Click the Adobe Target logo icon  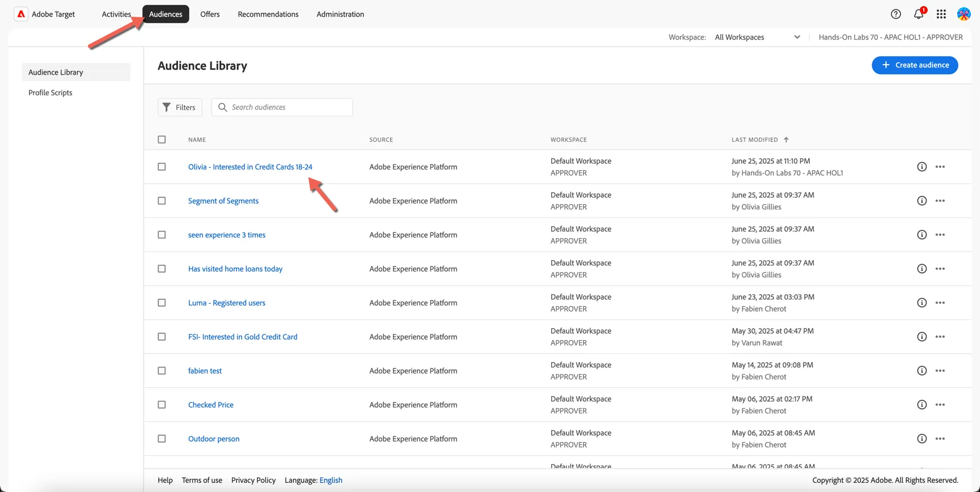click(x=21, y=14)
